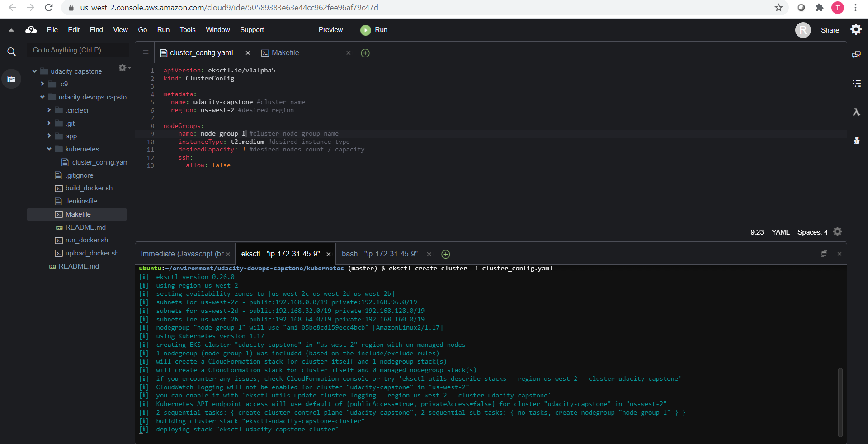Change the Spaces: 4 indentation setting
868x444 pixels.
pyautogui.click(x=812, y=232)
